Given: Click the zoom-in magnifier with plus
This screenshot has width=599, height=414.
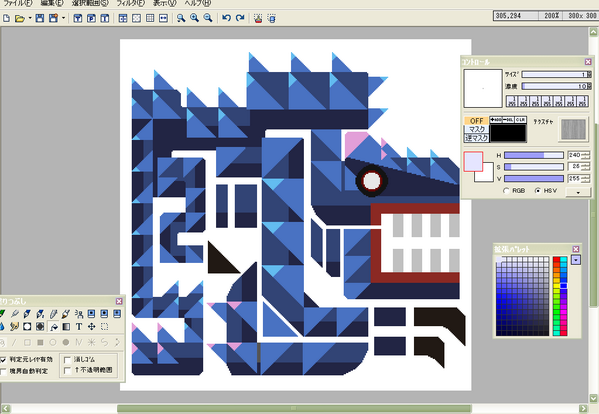Looking at the screenshot, I should pyautogui.click(x=194, y=18).
